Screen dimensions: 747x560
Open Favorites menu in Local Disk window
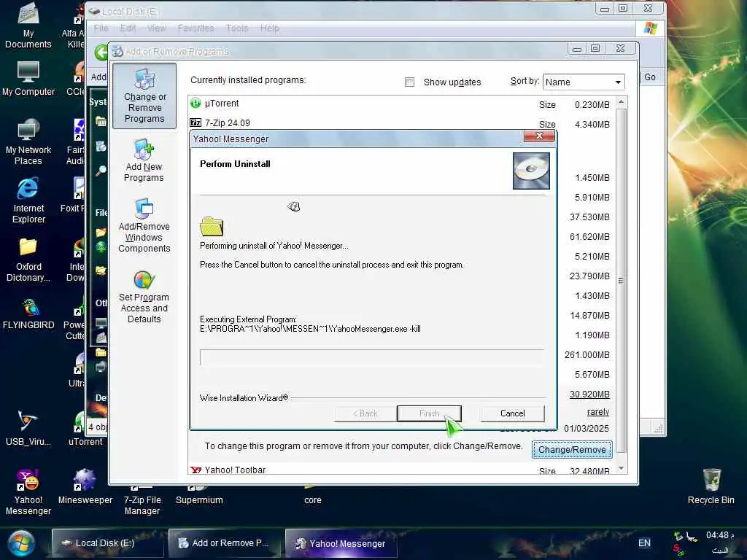pyautogui.click(x=196, y=28)
